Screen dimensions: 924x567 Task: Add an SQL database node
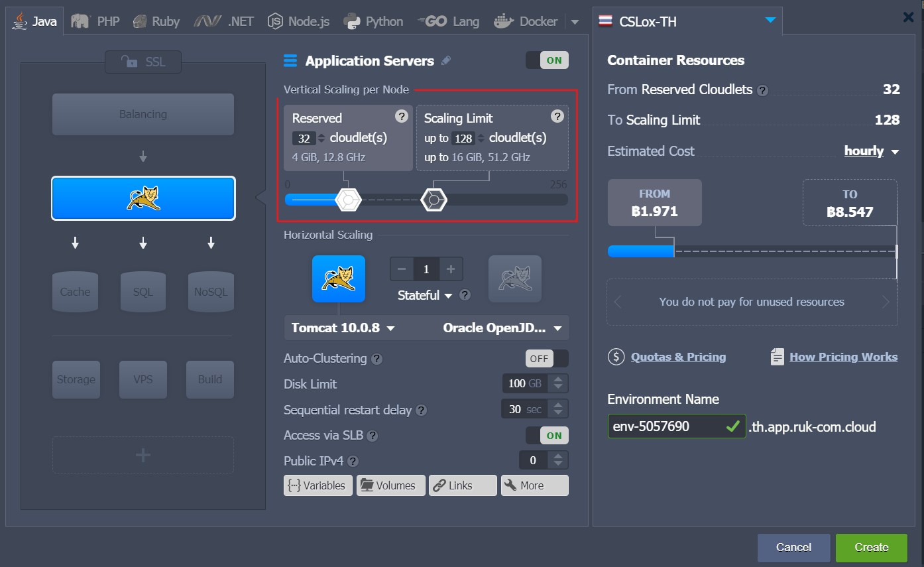(143, 292)
